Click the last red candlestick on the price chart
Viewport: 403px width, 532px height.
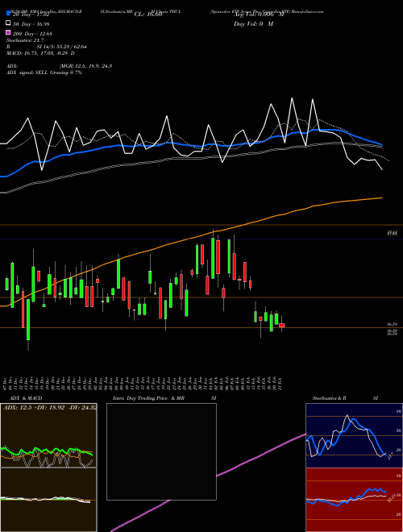282,326
